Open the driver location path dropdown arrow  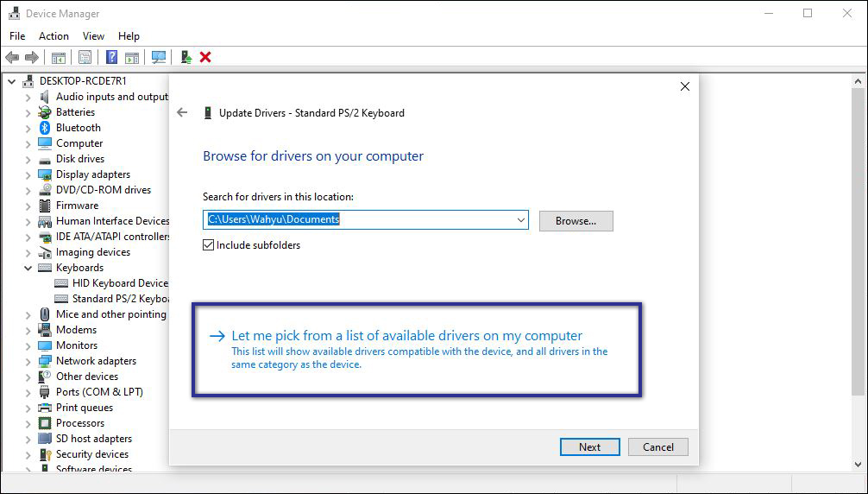521,220
